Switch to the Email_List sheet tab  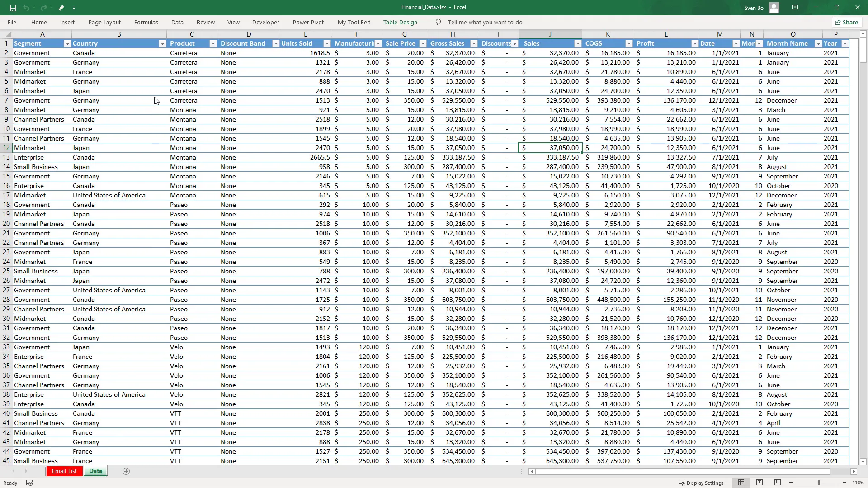click(64, 471)
